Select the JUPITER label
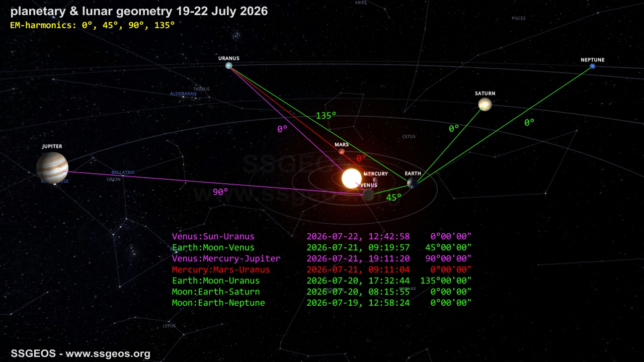This screenshot has width=644, height=362. pyautogui.click(x=52, y=147)
